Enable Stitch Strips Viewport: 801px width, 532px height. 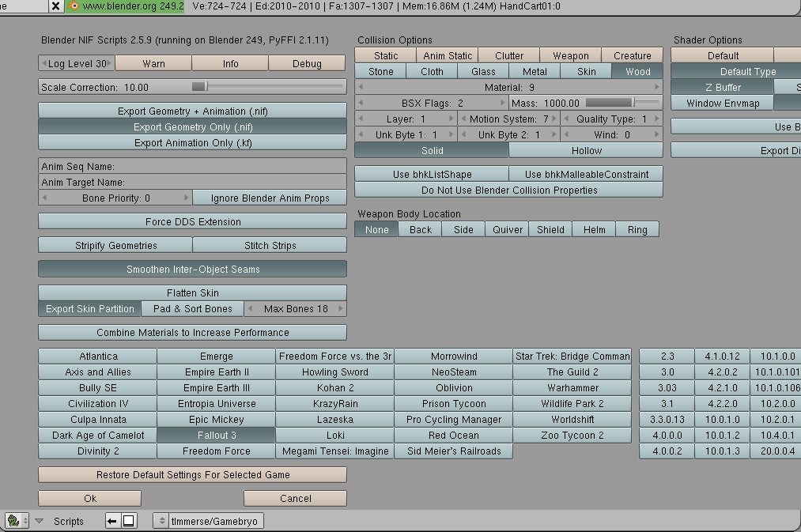click(x=270, y=245)
